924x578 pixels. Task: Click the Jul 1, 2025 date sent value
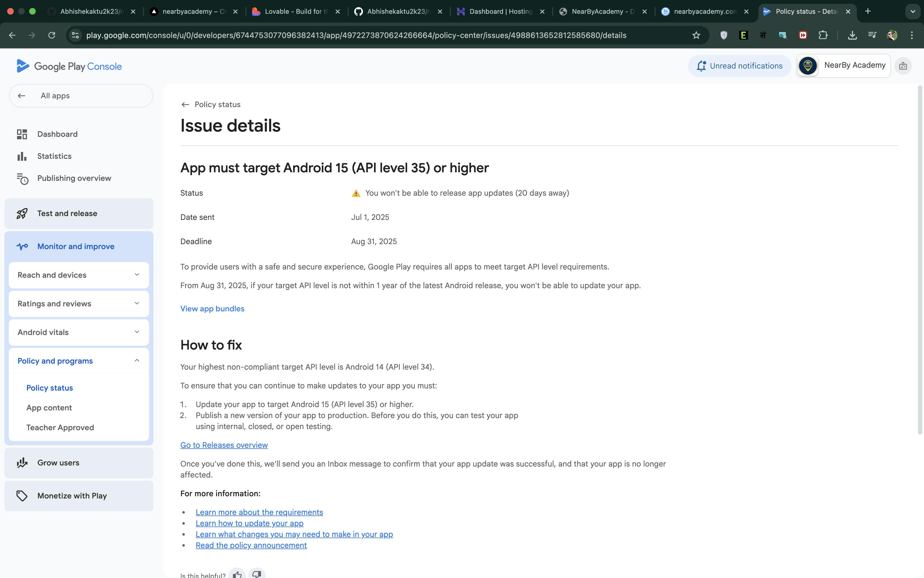point(370,217)
